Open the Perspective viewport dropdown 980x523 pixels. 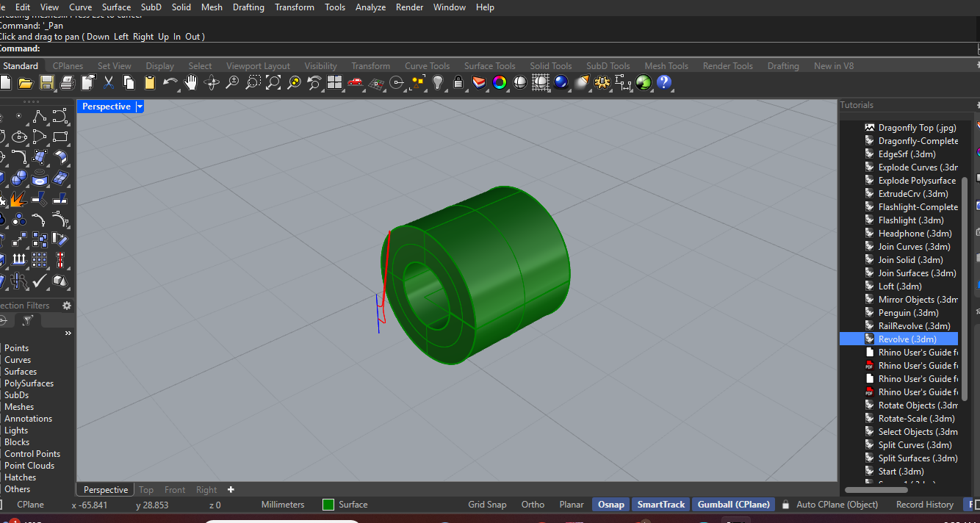140,107
